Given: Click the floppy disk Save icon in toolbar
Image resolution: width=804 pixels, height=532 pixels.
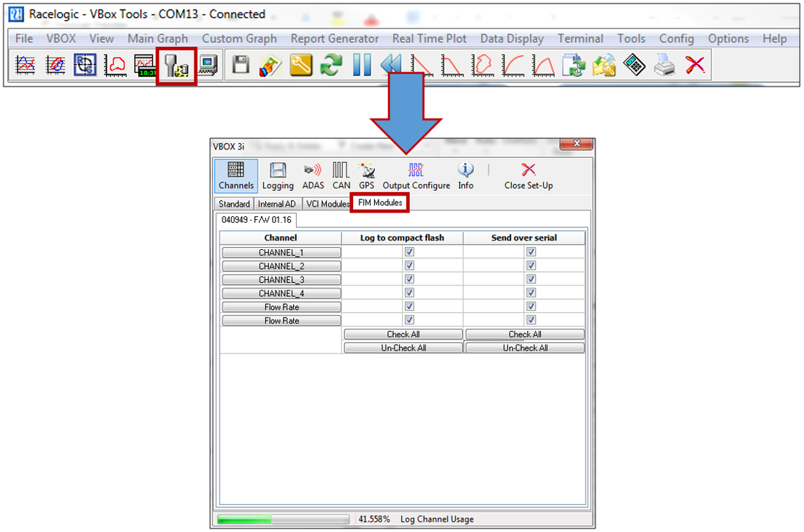Looking at the screenshot, I should click(241, 65).
